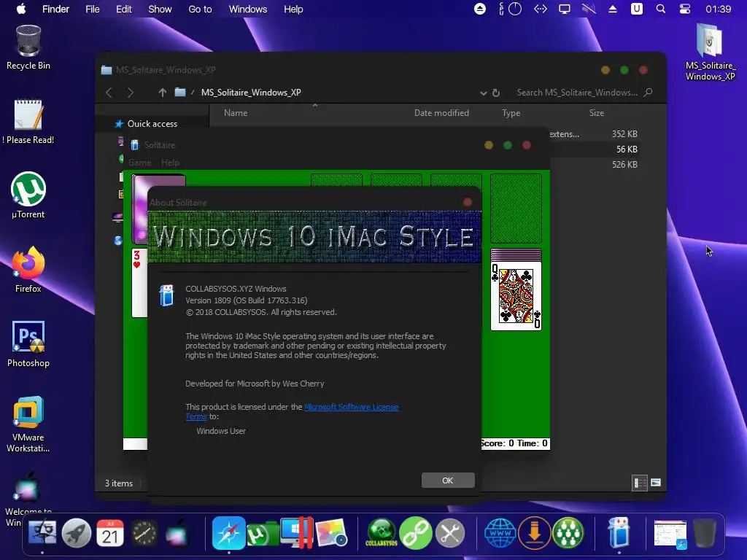The image size is (747, 560).
Task: Click the Solitaire icon in About dialog
Action: click(x=166, y=295)
